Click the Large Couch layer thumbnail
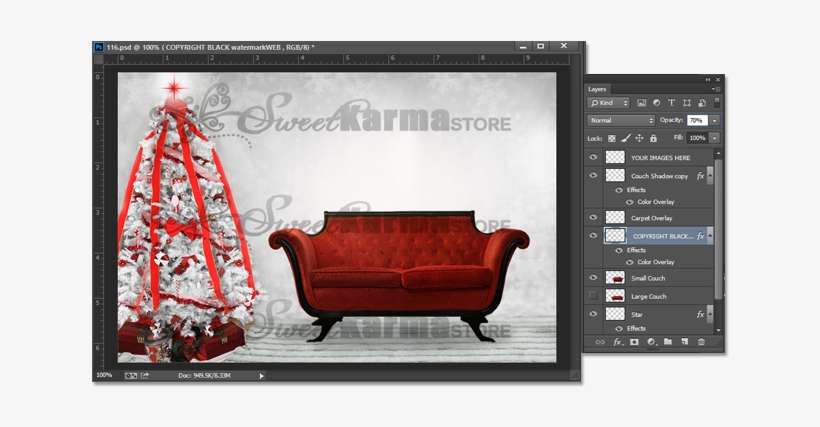Image resolution: width=820 pixels, height=427 pixels. (615, 296)
